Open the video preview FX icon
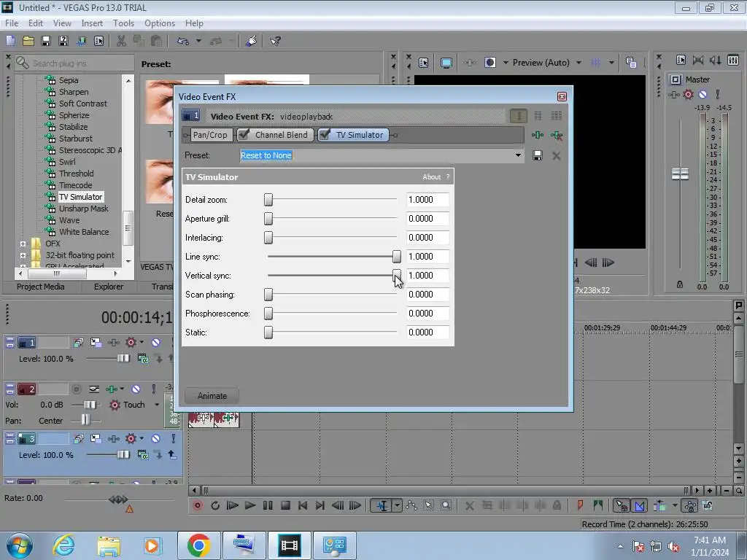The image size is (747, 560). click(470, 63)
